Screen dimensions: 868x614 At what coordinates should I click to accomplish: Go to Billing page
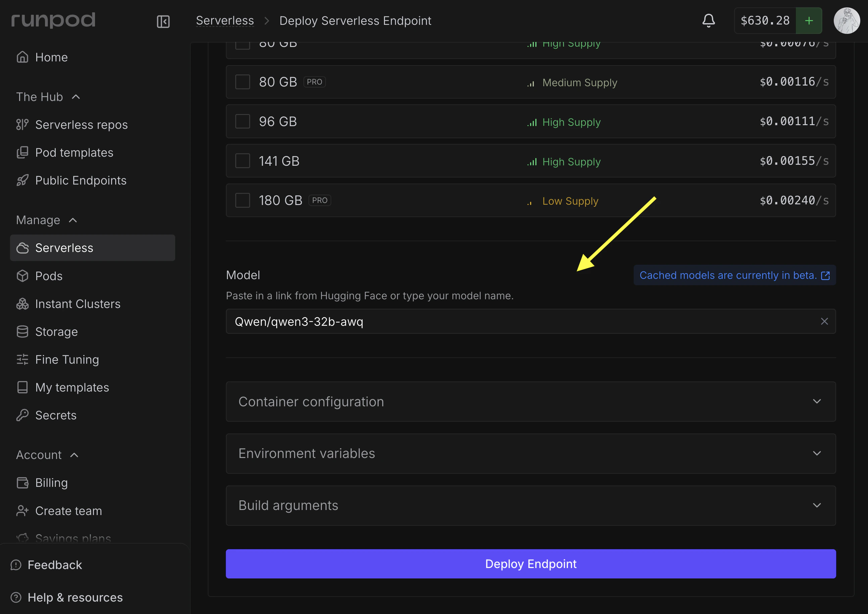(x=51, y=483)
